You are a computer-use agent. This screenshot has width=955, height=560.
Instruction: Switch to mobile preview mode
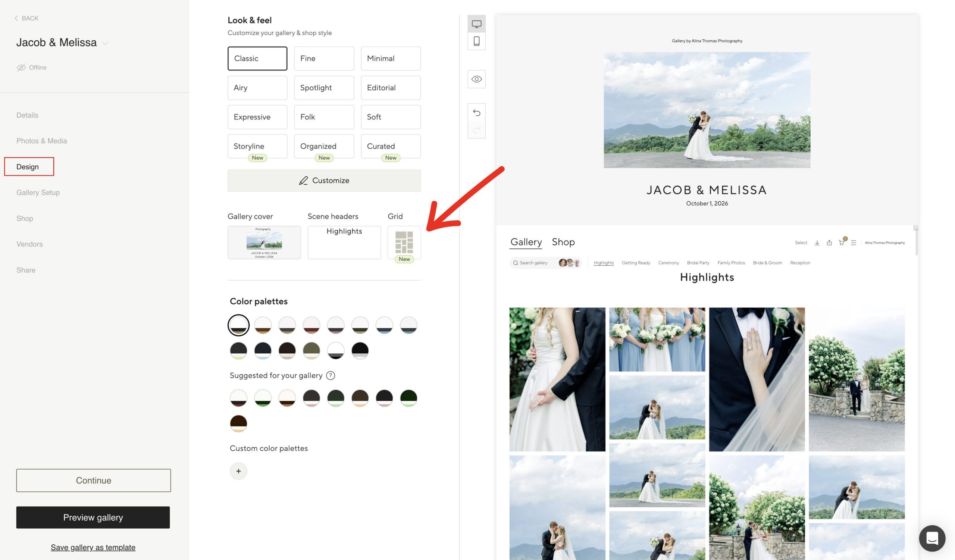pos(476,41)
